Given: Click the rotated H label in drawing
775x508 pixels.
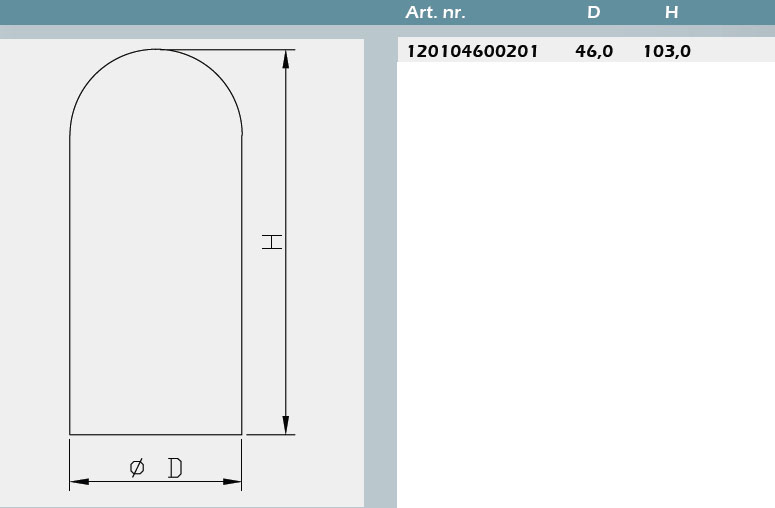Looking at the screenshot, I should [271, 241].
